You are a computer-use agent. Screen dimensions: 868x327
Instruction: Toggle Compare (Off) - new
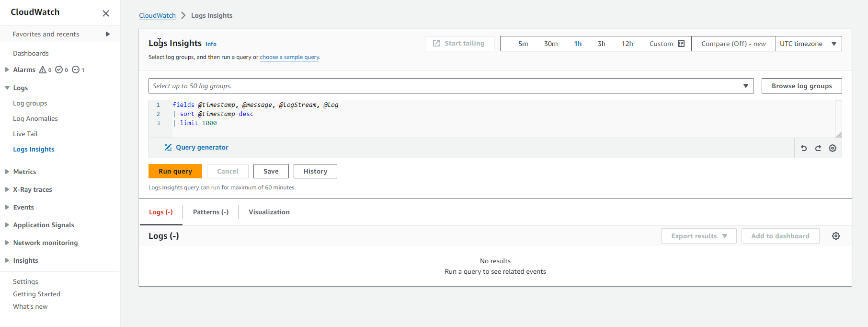pos(733,44)
